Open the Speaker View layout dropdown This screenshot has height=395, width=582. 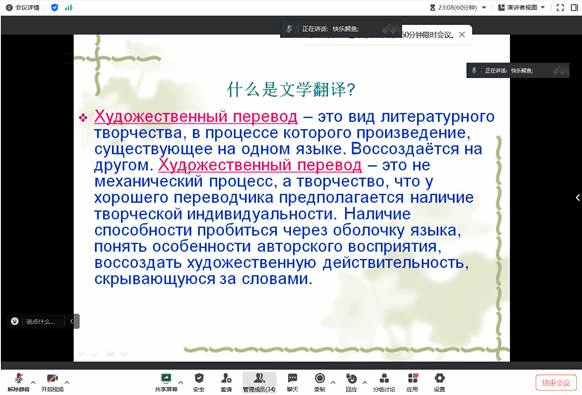coord(521,7)
